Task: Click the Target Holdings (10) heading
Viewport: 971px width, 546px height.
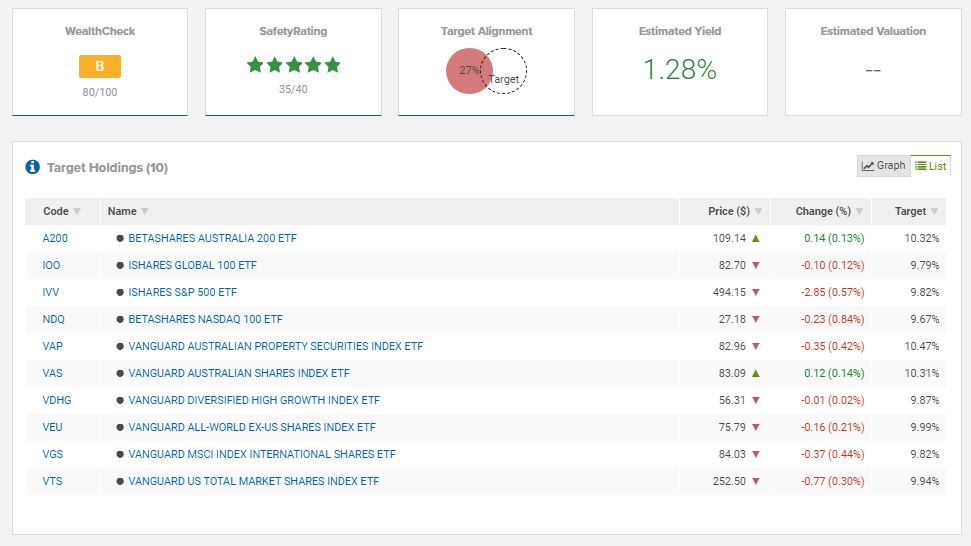Action: tap(107, 168)
